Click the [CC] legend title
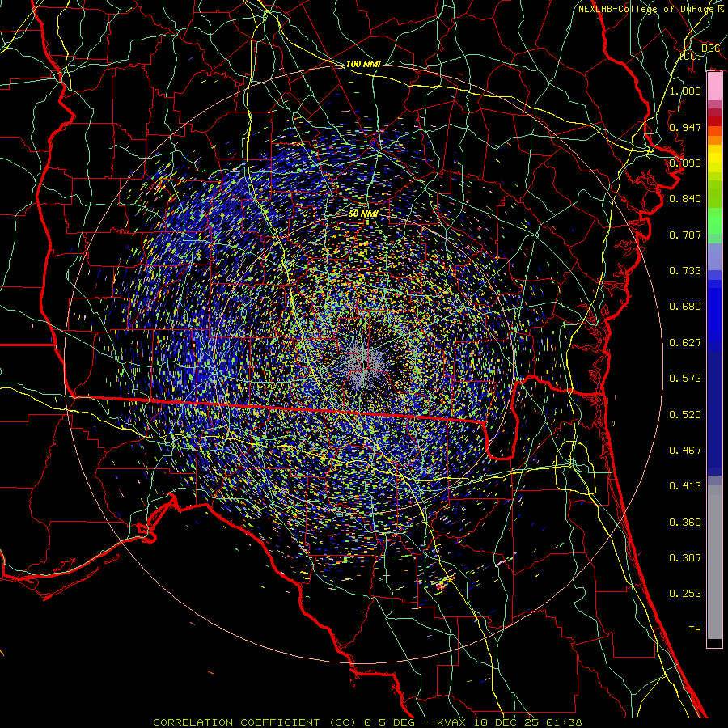The height and width of the screenshot is (728, 728). click(x=691, y=56)
